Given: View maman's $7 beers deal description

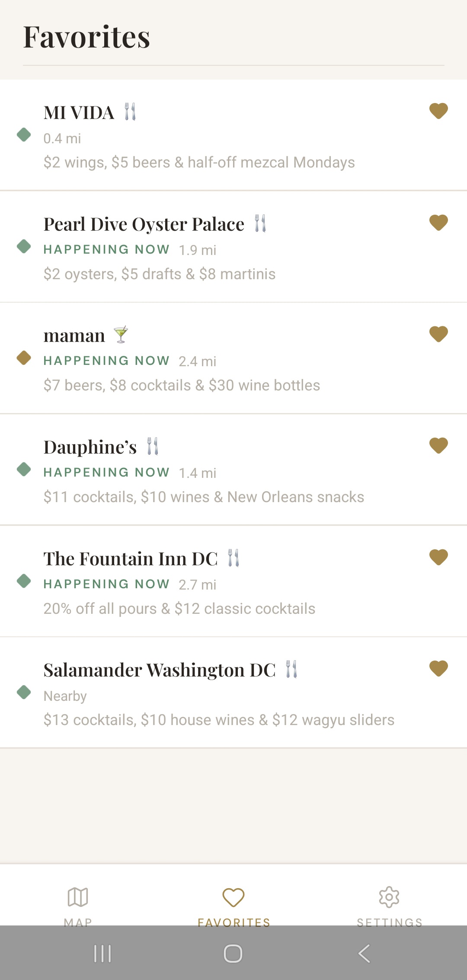Looking at the screenshot, I should [x=182, y=385].
